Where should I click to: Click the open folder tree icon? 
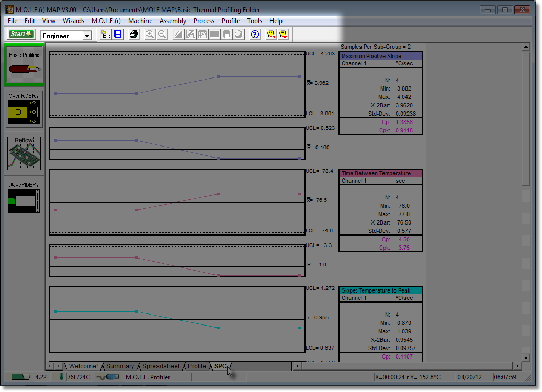pyautogui.click(x=106, y=35)
